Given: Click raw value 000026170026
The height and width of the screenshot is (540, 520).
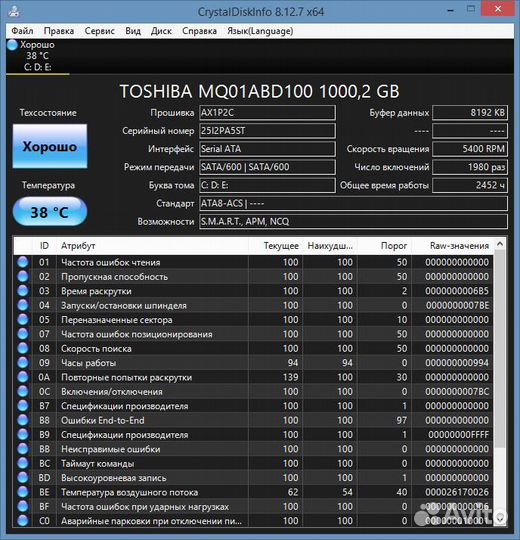Looking at the screenshot, I should tap(457, 492).
